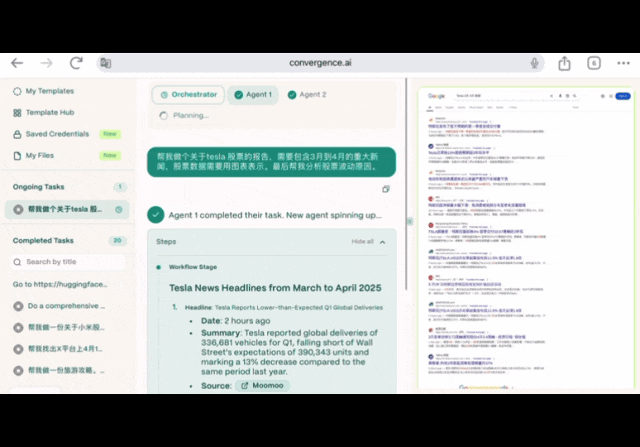
Task: Collapse Steps with the chevron arrow
Action: [382, 242]
